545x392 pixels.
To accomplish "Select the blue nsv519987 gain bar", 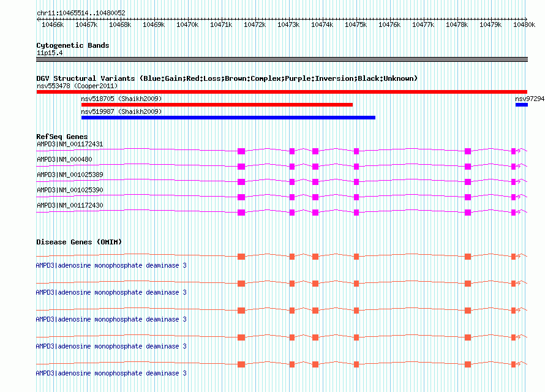I will [228, 118].
